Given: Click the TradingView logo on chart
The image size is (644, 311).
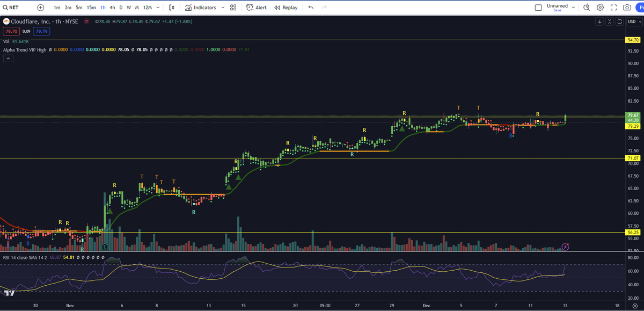Looking at the screenshot, I should (9, 293).
